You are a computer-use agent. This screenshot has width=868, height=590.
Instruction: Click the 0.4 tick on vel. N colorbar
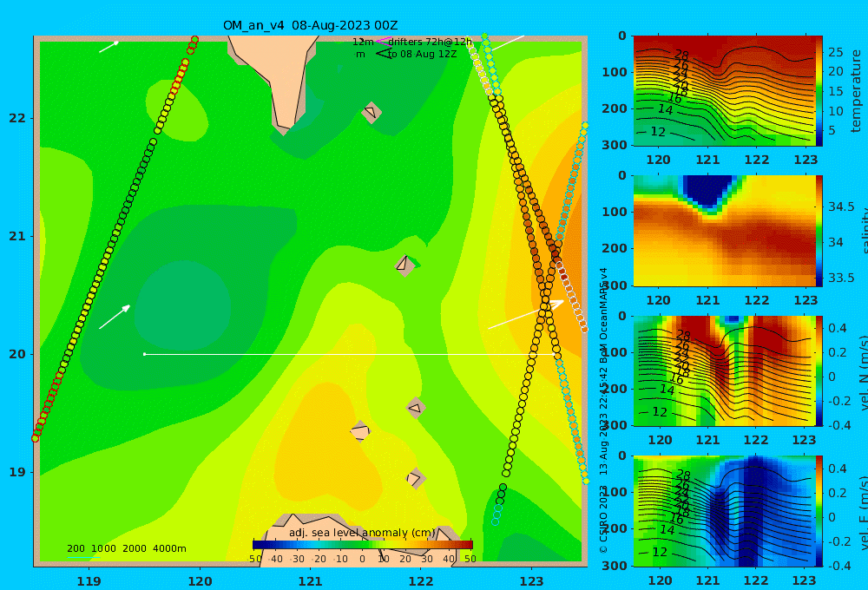(838, 328)
